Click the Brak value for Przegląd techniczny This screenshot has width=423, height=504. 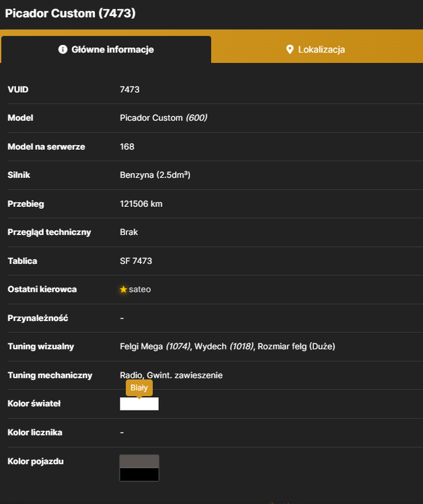click(x=128, y=232)
